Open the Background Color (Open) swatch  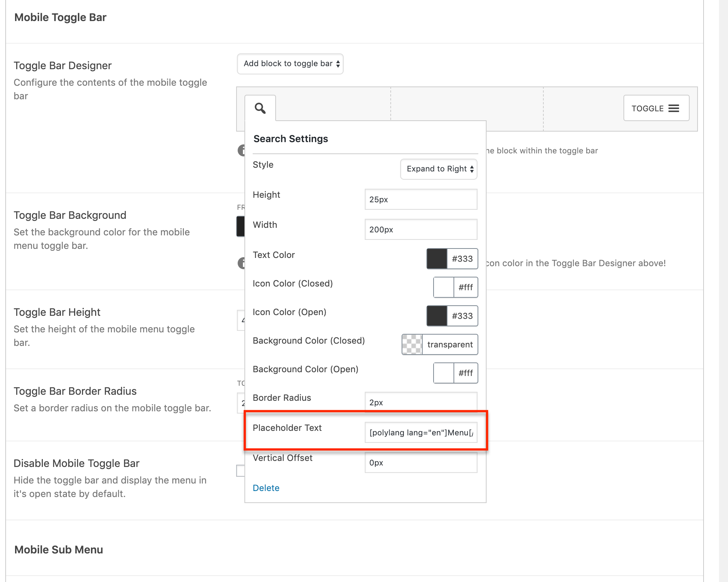point(444,373)
